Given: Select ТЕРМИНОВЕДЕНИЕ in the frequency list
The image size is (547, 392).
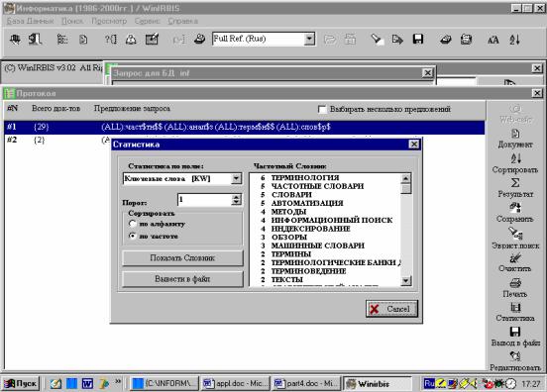Looking at the screenshot, I should coord(309,271).
